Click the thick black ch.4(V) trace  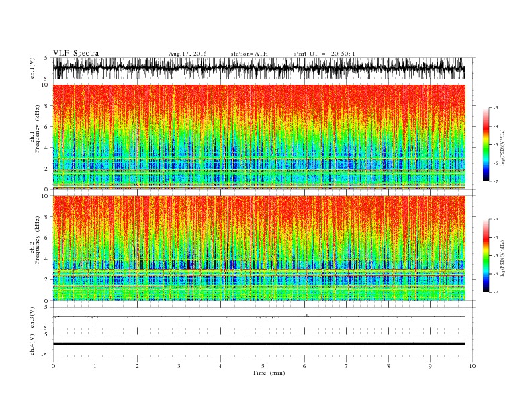[259, 344]
